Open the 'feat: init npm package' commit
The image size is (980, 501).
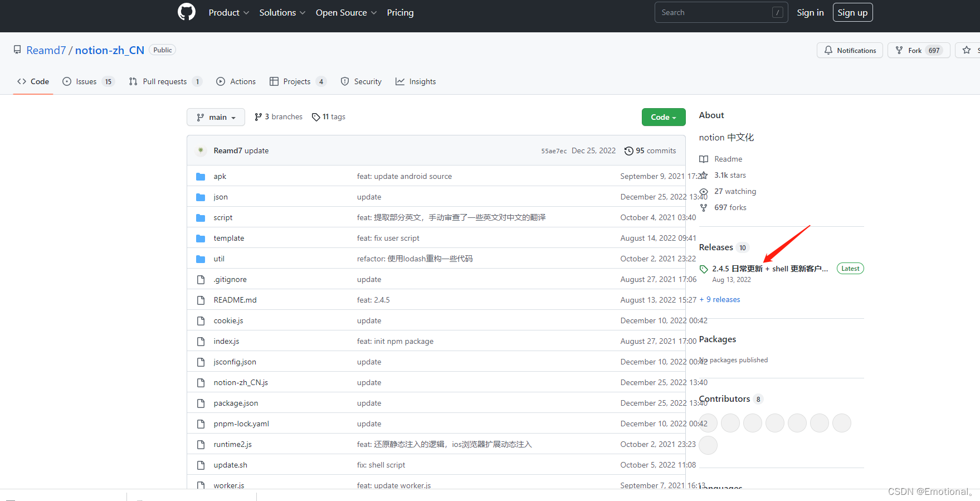pos(395,341)
